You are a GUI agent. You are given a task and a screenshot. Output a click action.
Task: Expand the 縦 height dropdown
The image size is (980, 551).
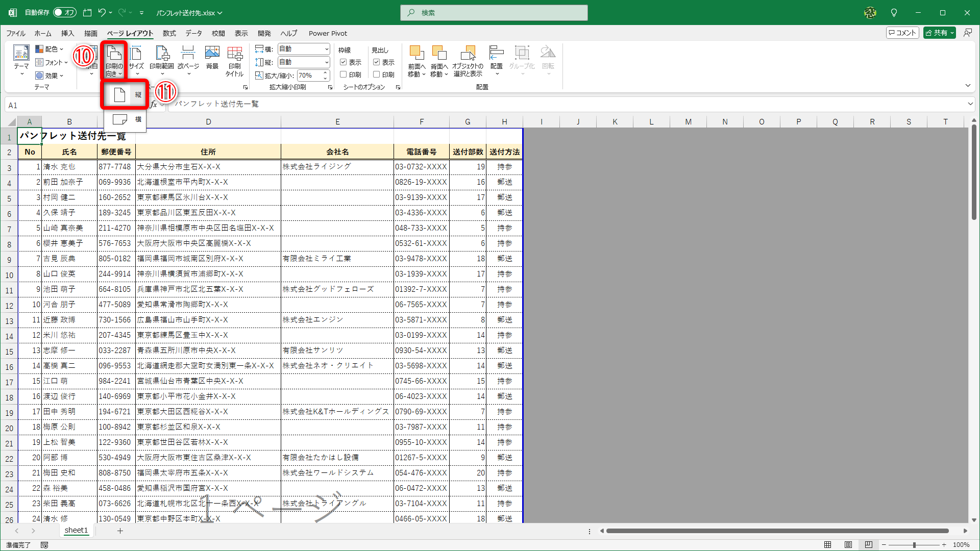click(x=327, y=62)
